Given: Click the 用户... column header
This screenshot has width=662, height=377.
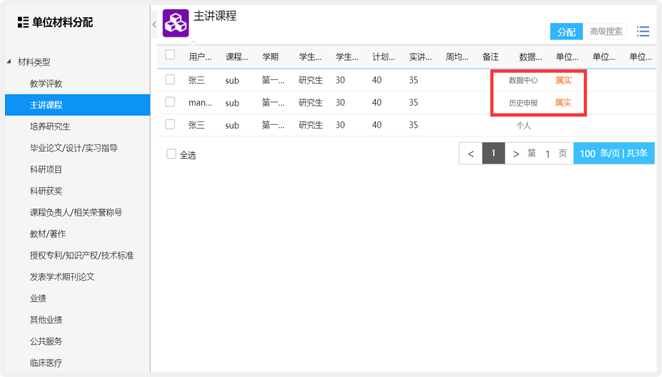Looking at the screenshot, I should [200, 57].
